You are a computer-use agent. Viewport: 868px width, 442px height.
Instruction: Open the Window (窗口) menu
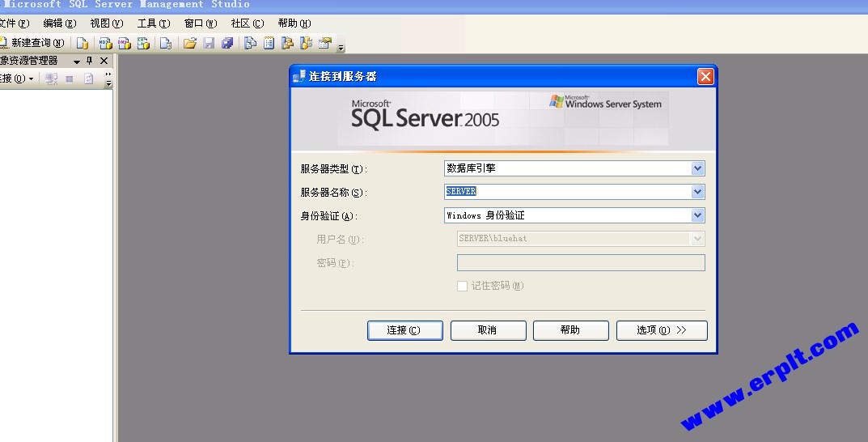[x=201, y=23]
